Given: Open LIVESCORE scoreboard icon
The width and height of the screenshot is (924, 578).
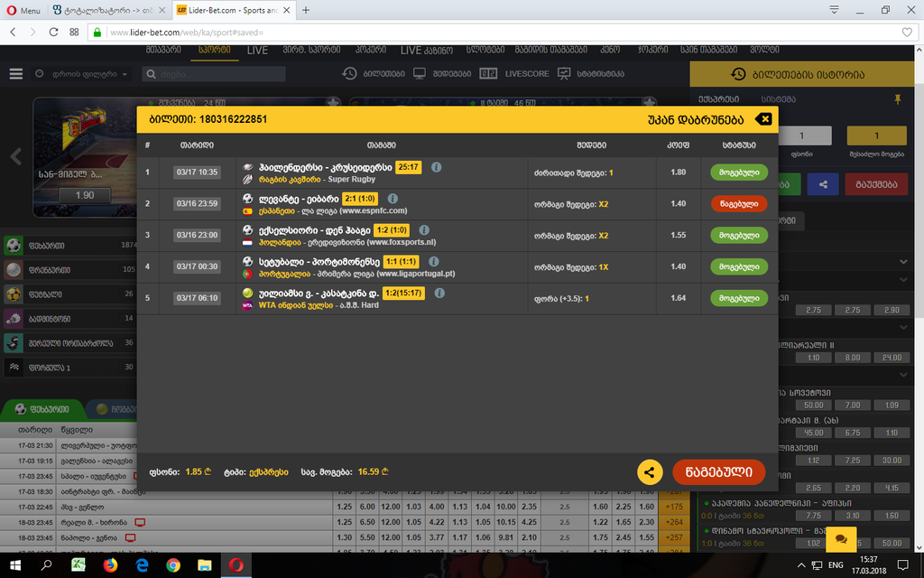Looking at the screenshot, I should coord(488,74).
